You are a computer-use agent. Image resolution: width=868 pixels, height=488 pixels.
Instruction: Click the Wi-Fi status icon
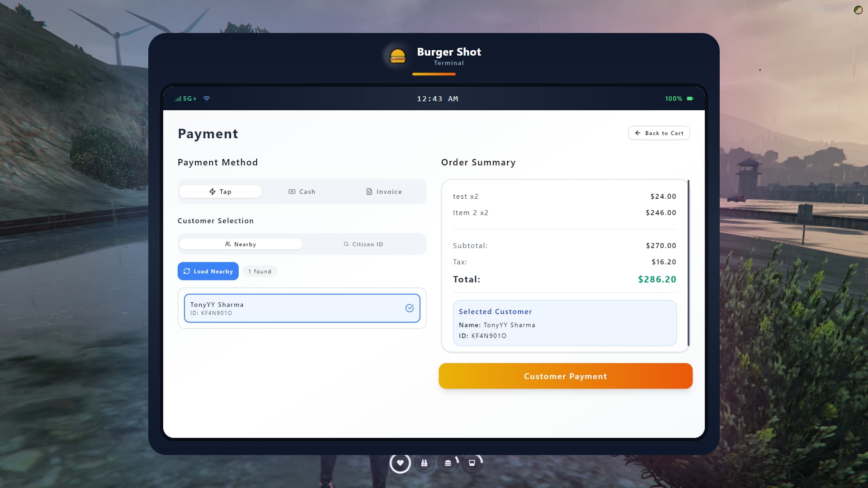click(x=207, y=99)
